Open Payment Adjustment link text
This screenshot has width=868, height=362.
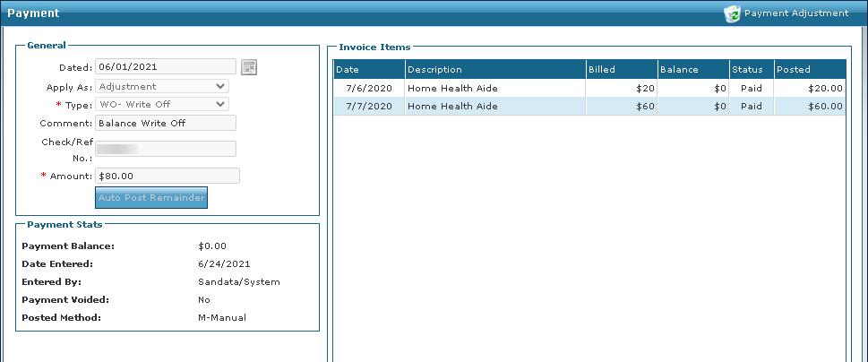[796, 13]
